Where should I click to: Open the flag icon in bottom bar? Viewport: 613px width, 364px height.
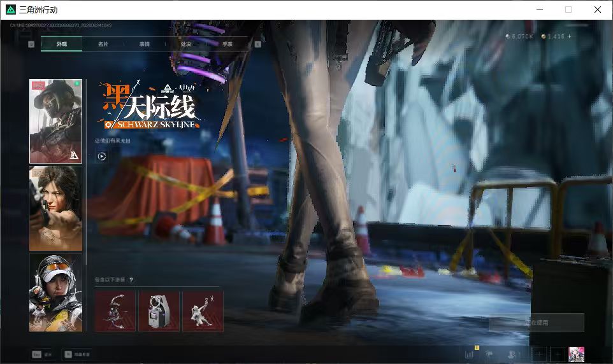coord(489,354)
